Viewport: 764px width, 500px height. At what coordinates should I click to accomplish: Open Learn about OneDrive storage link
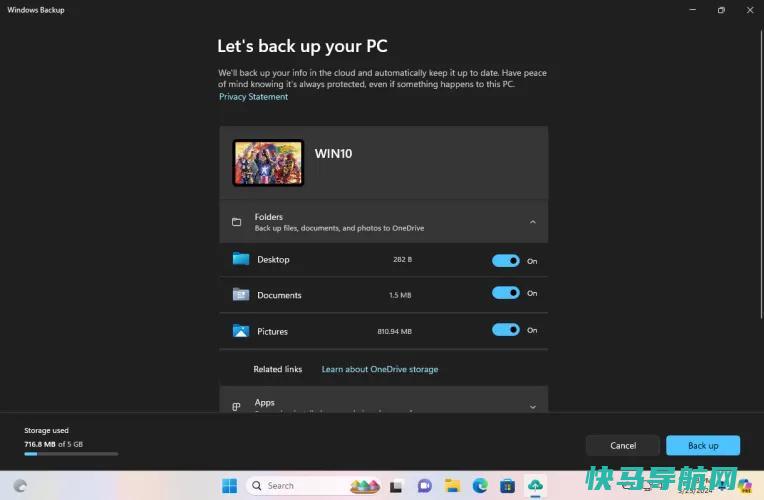tap(380, 369)
